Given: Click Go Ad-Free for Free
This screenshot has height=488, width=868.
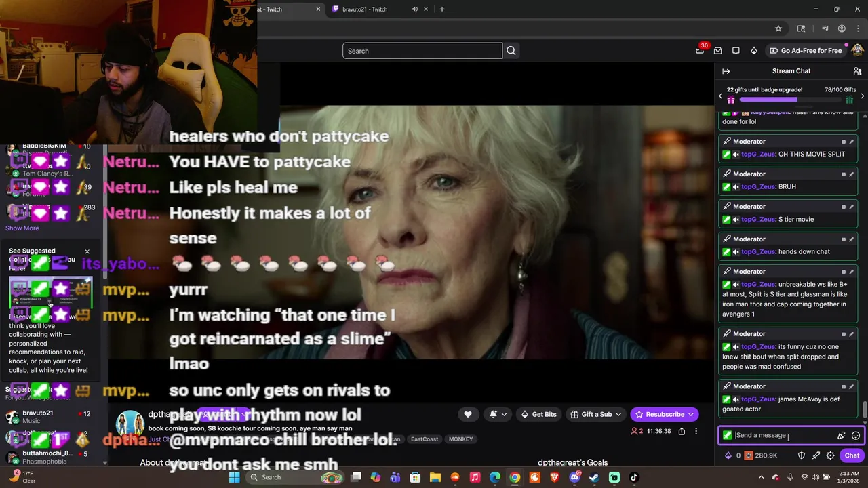Looking at the screenshot, I should click(x=806, y=51).
